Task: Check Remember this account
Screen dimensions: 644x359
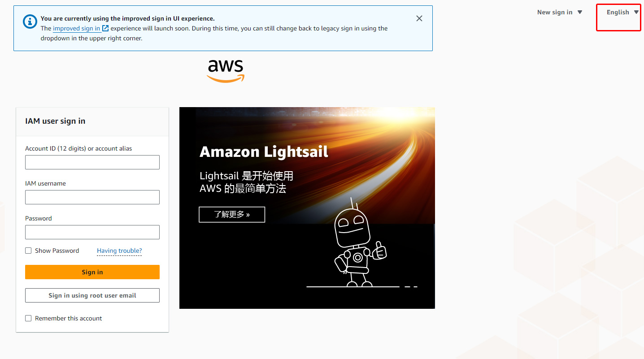Action: coord(28,318)
